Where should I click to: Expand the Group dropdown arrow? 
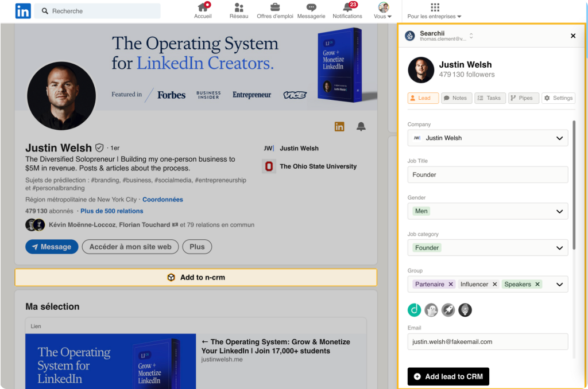559,284
